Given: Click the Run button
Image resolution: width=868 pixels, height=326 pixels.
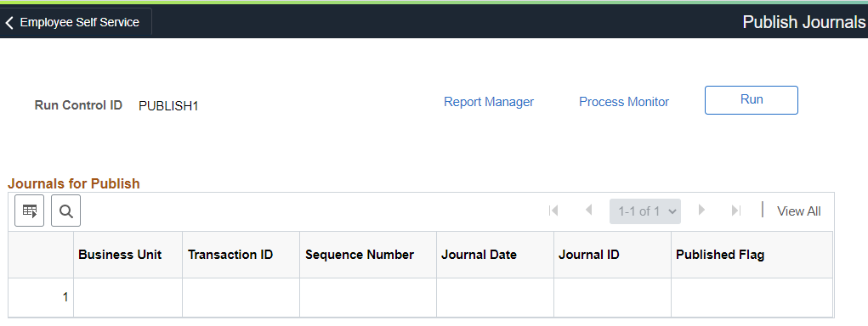Looking at the screenshot, I should pyautogui.click(x=752, y=100).
